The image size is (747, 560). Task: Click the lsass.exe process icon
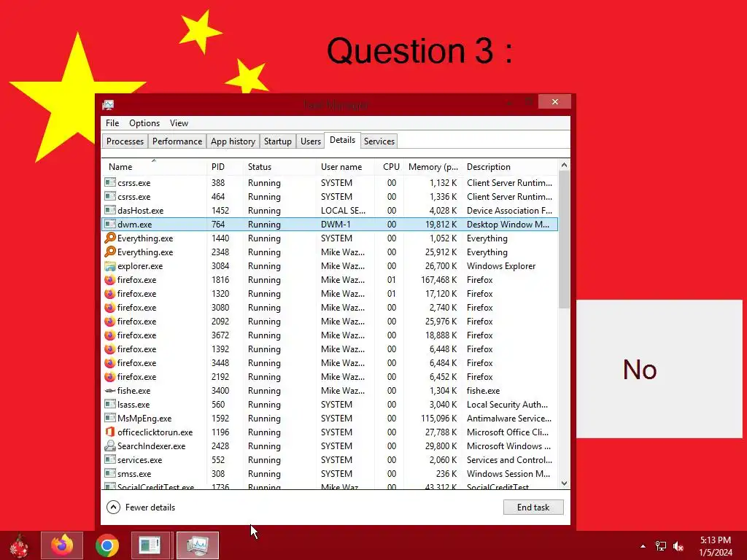pos(110,404)
